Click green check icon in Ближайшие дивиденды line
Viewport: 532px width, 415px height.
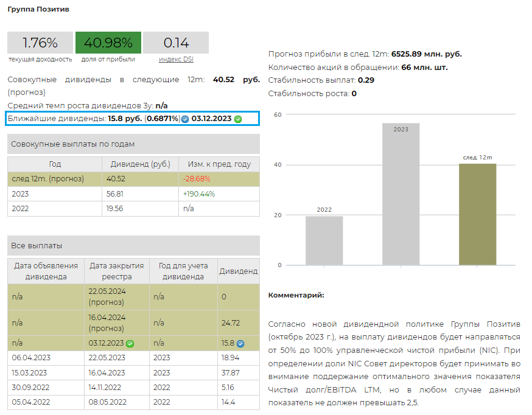click(x=238, y=119)
